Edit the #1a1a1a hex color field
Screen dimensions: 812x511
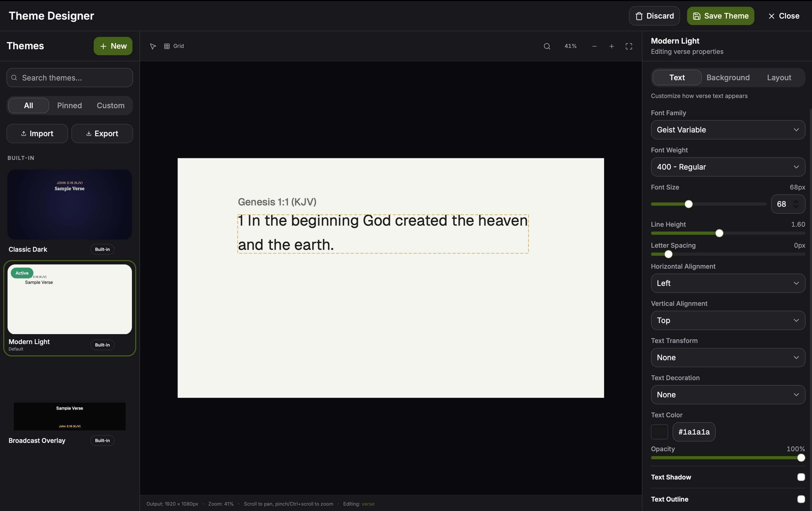click(694, 432)
